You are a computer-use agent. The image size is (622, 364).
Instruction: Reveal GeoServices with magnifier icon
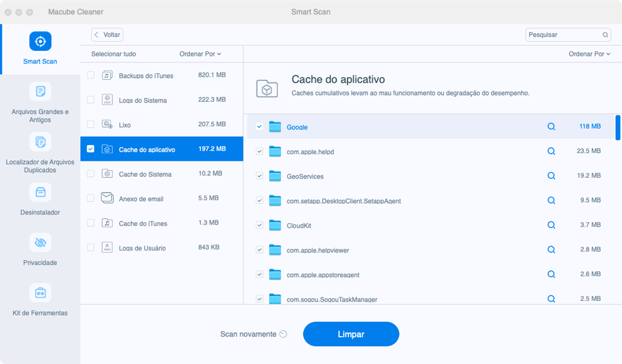[551, 175]
